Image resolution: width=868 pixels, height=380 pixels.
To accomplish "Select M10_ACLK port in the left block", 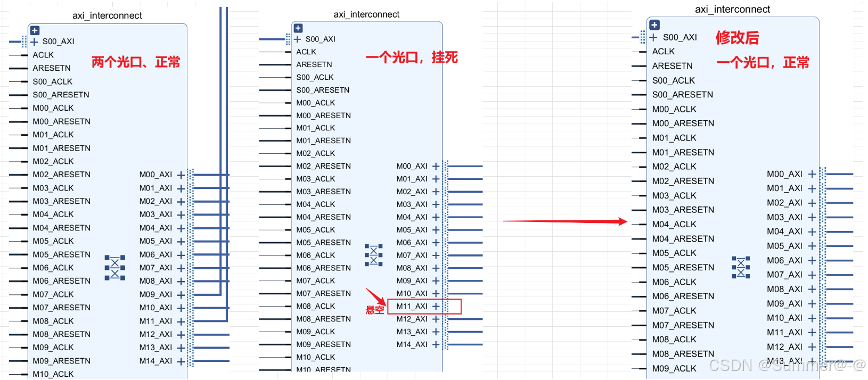I will point(53,374).
